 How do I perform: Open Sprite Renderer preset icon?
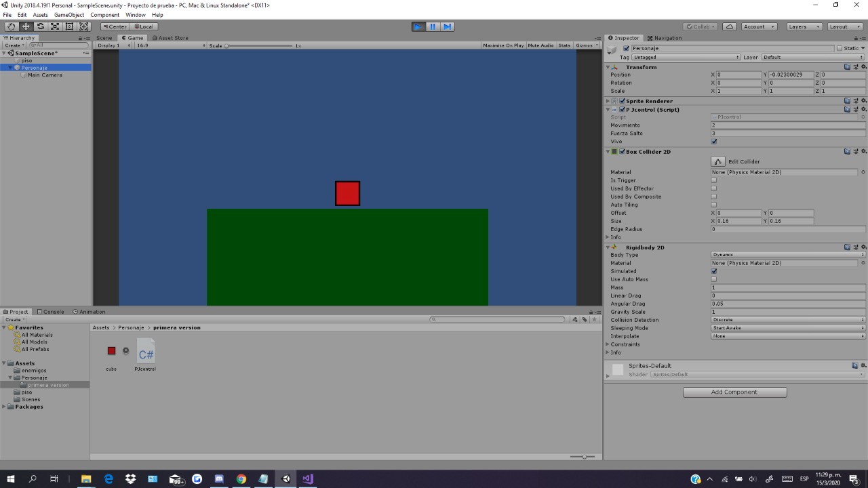click(x=856, y=101)
